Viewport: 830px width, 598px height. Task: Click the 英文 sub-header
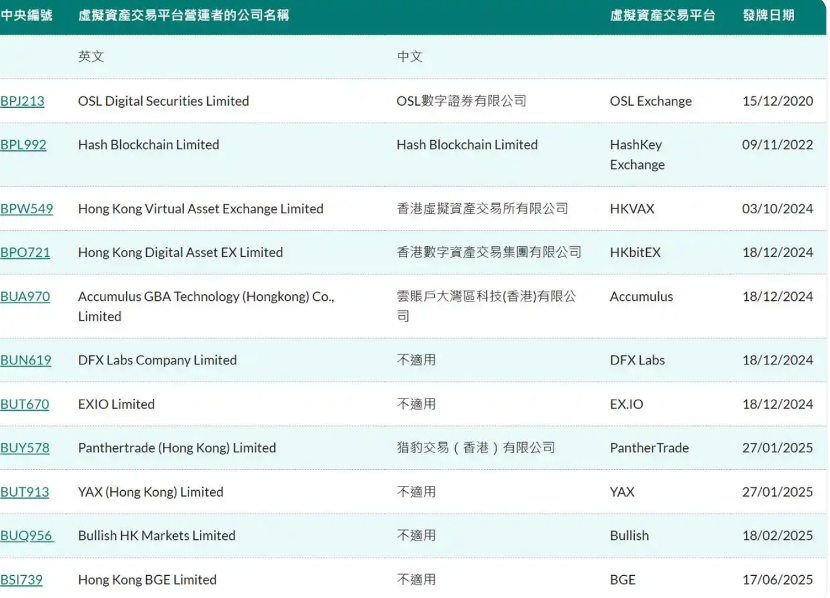(91, 57)
